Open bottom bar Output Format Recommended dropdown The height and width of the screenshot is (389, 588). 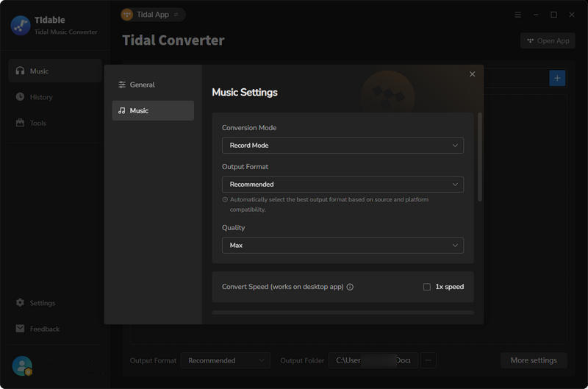(x=226, y=360)
